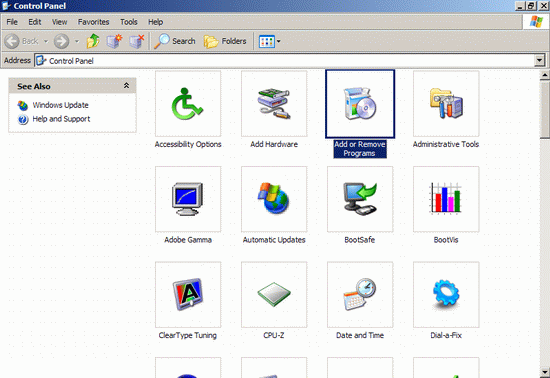This screenshot has width=550, height=378.
Task: Open the Windows Update link
Action: (60, 105)
